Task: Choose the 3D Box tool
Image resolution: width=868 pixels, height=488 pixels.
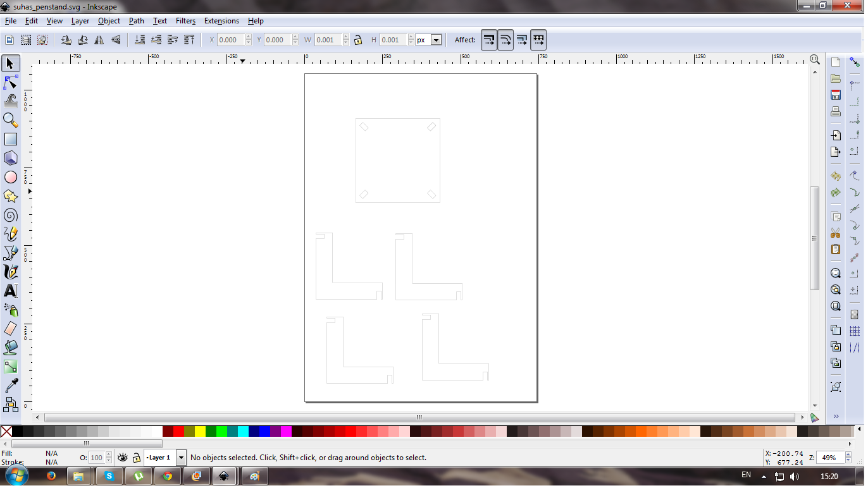Action: (10, 158)
